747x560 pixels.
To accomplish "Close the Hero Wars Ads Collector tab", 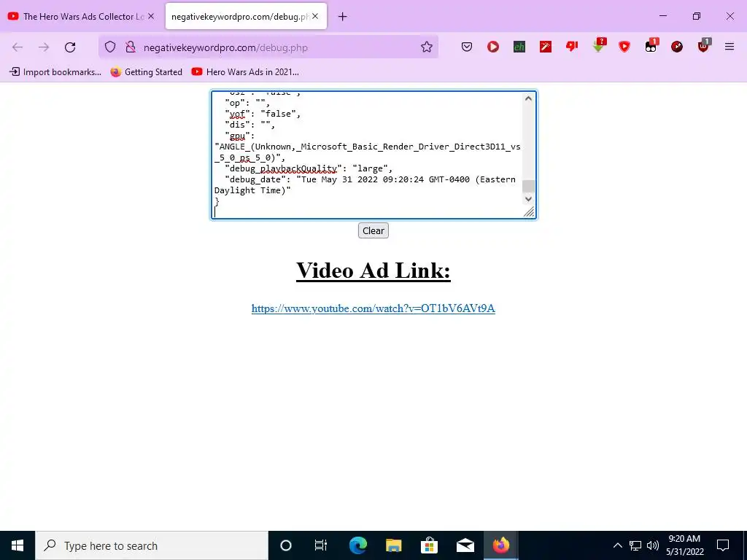I will tap(151, 16).
